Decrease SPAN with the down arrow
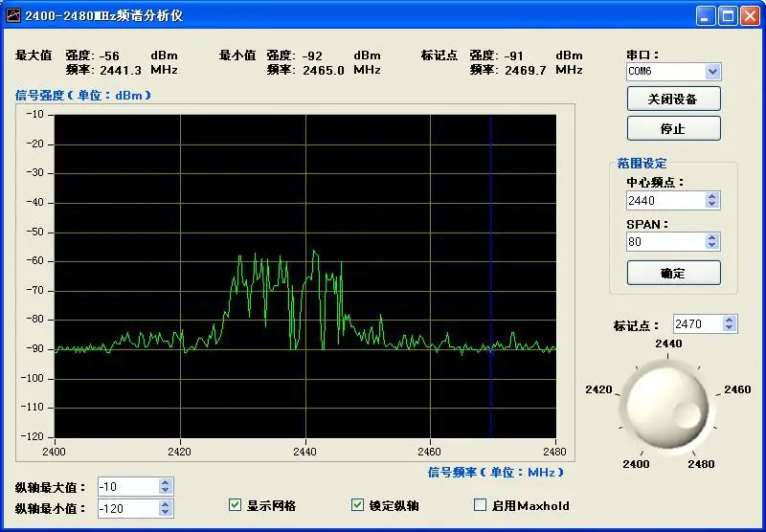The image size is (766, 532). point(712,246)
